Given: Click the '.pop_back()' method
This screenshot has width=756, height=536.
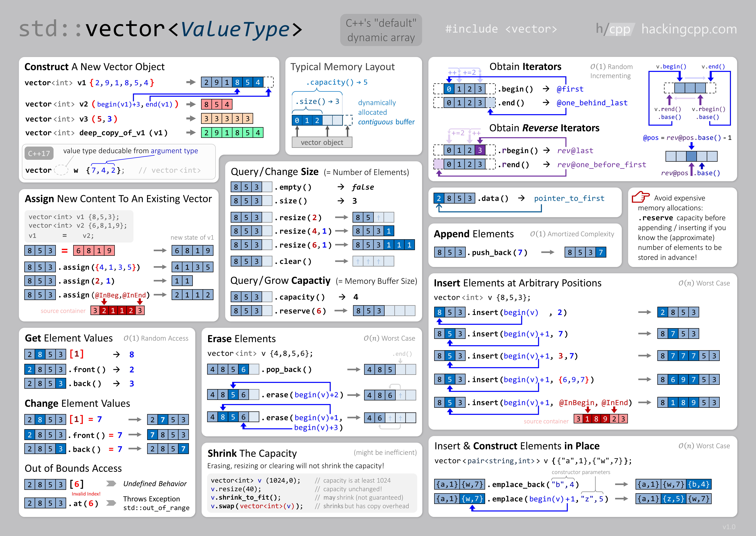Looking at the screenshot, I should click(287, 370).
